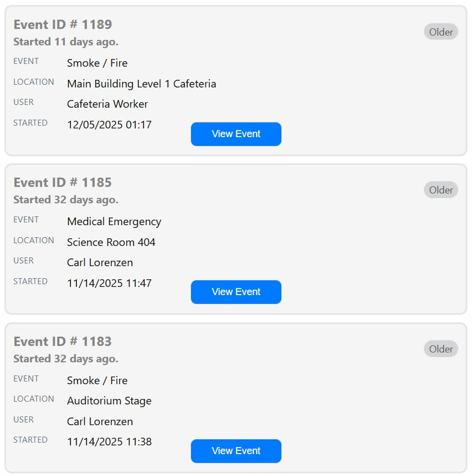Image resolution: width=473 pixels, height=476 pixels.
Task: Click the Older label on Event 1183
Action: (x=441, y=349)
